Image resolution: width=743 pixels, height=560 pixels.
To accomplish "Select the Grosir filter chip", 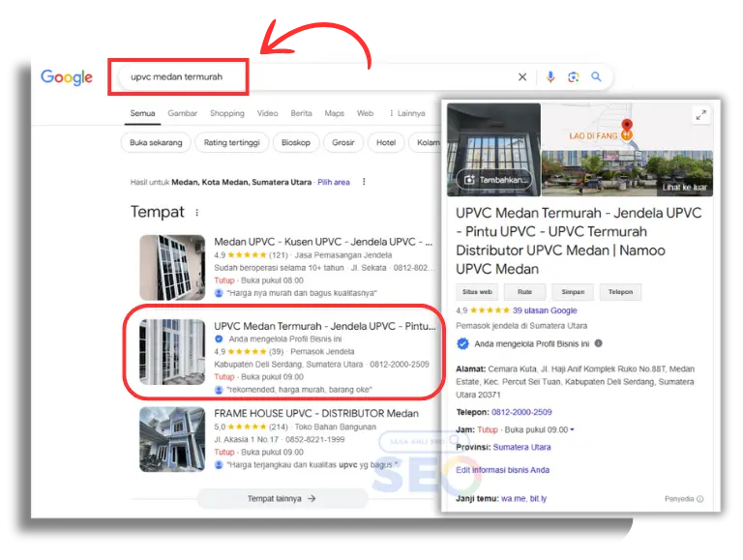I will click(343, 142).
